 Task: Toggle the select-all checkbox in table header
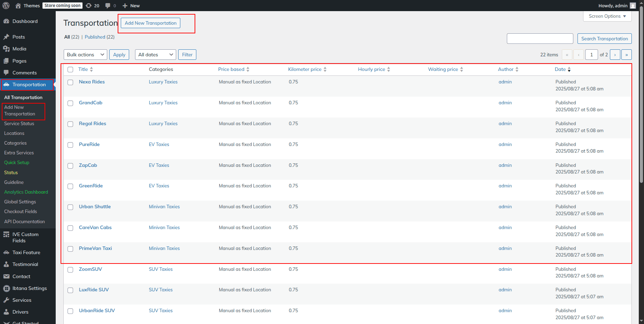coord(70,70)
